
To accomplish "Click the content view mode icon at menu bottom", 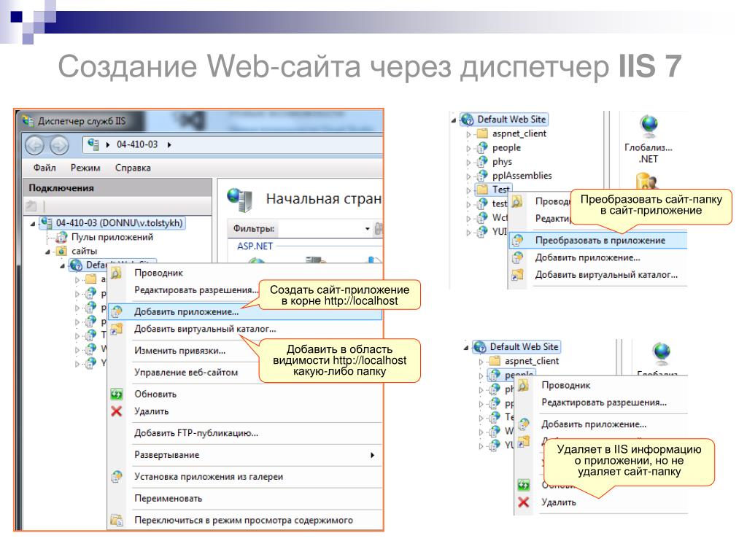I will 116,520.
